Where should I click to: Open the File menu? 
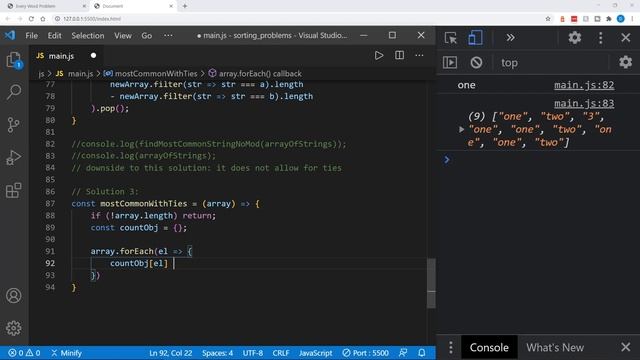coord(31,36)
